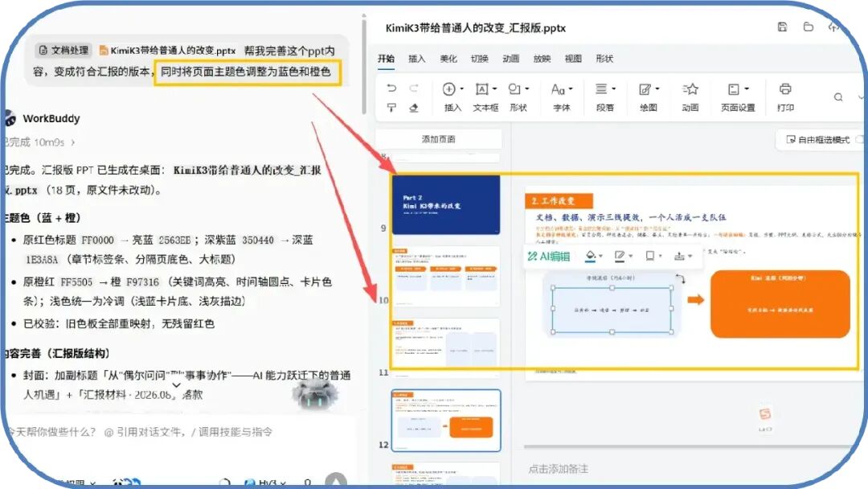Select the slide 9 blue Part 2 thumbnail
Screen dimensions: 868x489
pyautogui.click(x=445, y=204)
